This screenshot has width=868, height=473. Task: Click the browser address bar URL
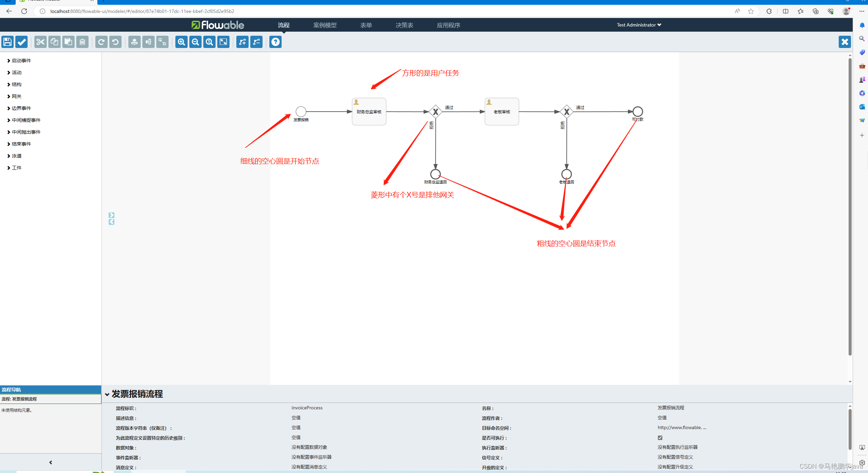tap(142, 11)
